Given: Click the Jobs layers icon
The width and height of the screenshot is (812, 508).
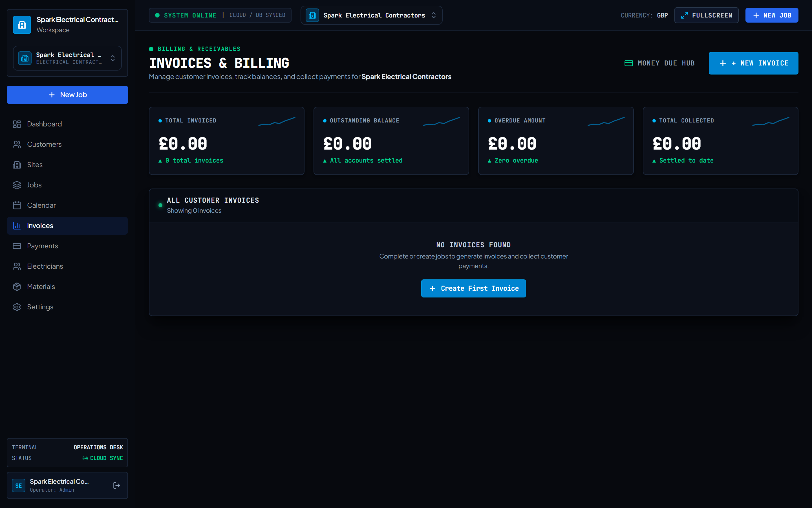Looking at the screenshot, I should click(17, 185).
